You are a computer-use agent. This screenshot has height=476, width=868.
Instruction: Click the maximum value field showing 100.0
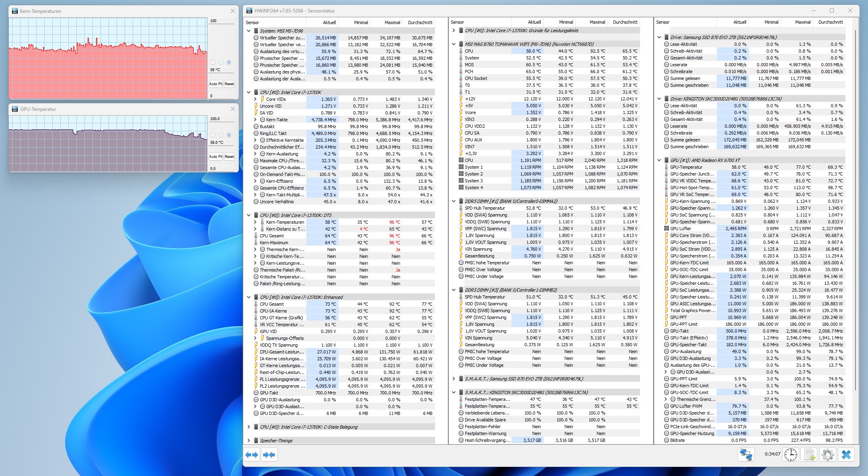pyautogui.click(x=221, y=119)
